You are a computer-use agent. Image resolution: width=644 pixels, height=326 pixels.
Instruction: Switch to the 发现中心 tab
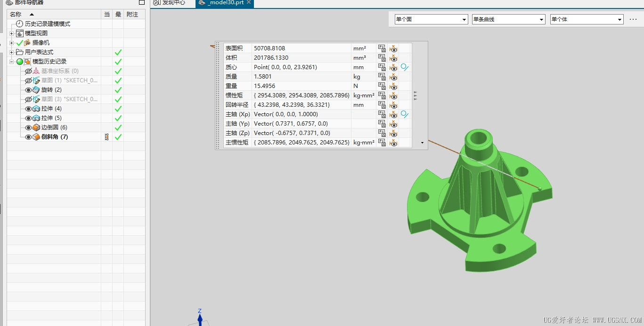170,3
